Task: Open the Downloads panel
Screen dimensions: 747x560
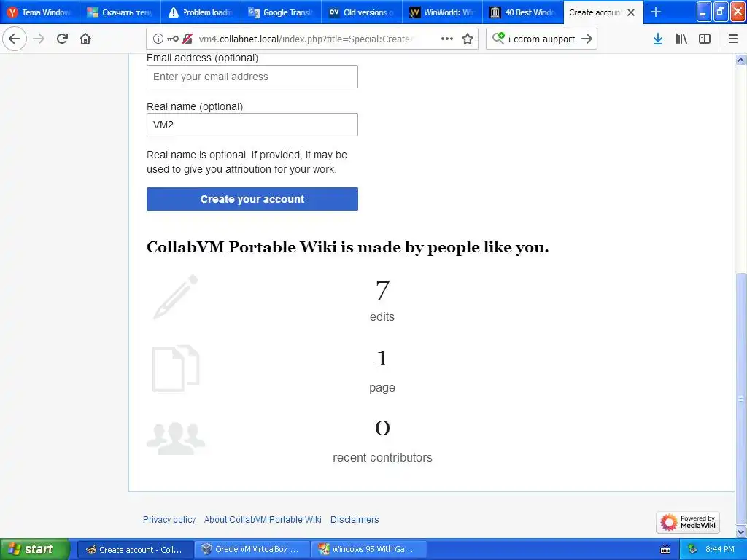Action: (658, 39)
